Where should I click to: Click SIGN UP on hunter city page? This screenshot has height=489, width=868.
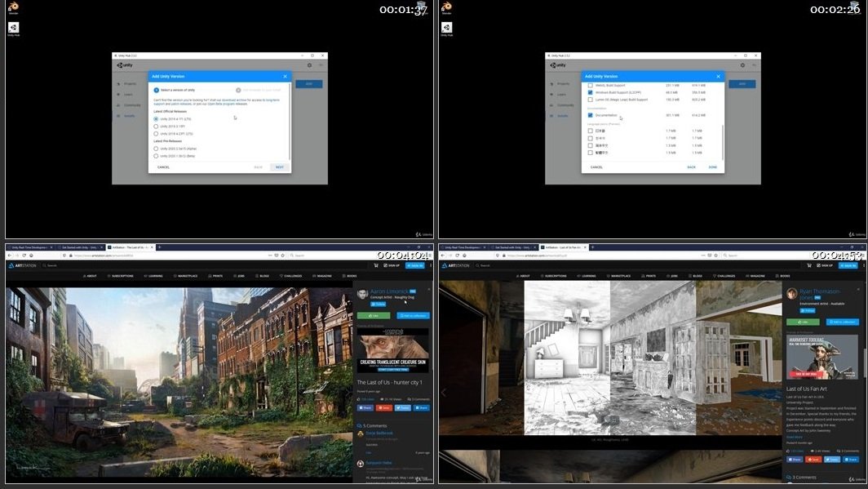point(392,265)
